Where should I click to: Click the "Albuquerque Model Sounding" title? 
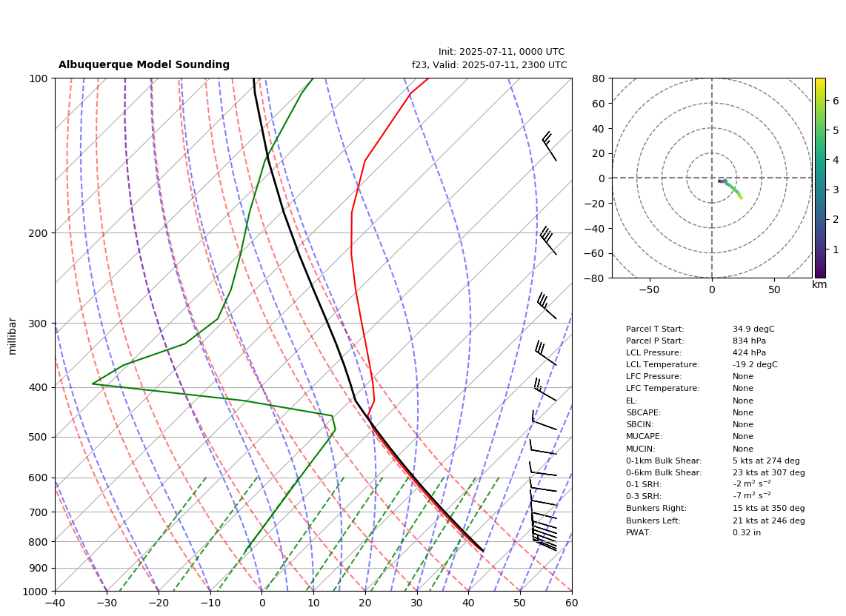[144, 64]
